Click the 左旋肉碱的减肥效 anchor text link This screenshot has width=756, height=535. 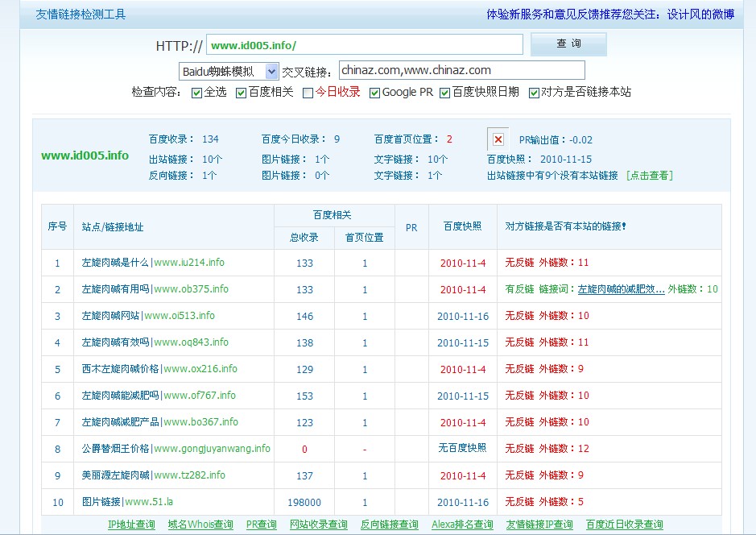click(621, 289)
